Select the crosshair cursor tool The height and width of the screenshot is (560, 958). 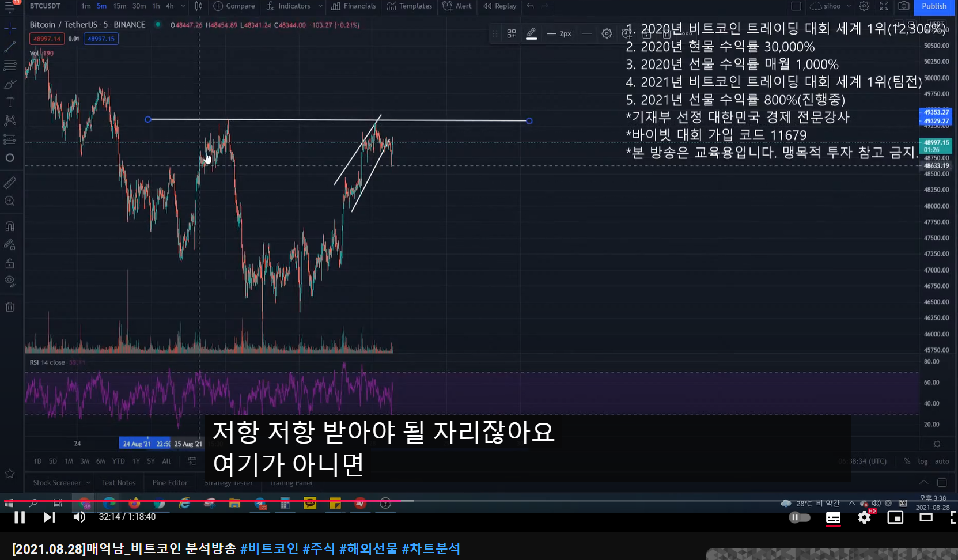click(x=10, y=28)
